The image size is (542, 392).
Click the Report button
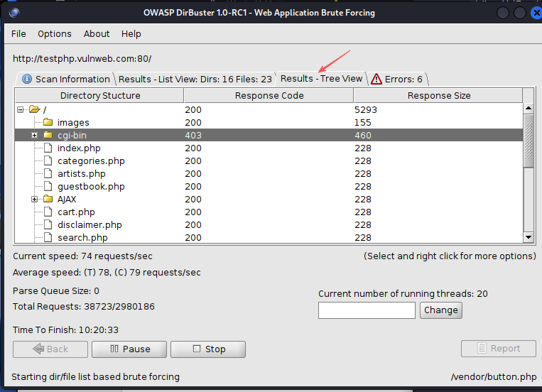[x=499, y=349]
